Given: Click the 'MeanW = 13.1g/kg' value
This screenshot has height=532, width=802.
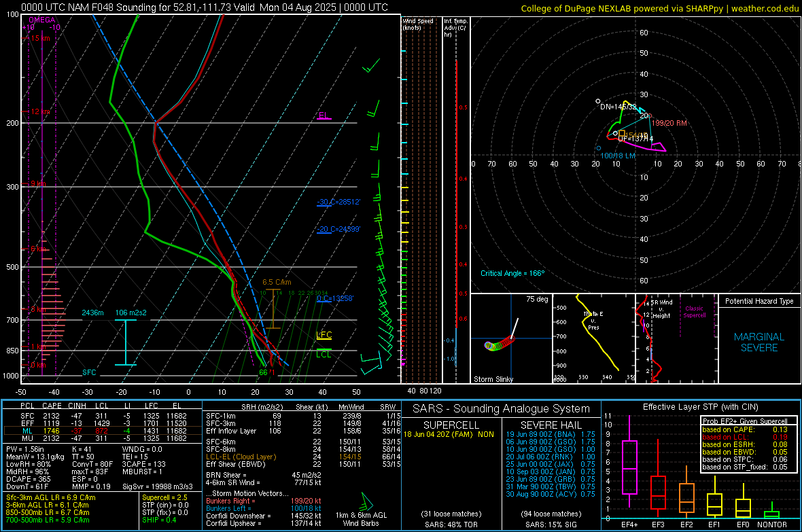Looking at the screenshot, I should (35, 457).
